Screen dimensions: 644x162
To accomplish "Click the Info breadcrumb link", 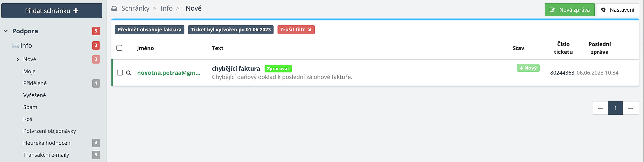I will coord(167,8).
